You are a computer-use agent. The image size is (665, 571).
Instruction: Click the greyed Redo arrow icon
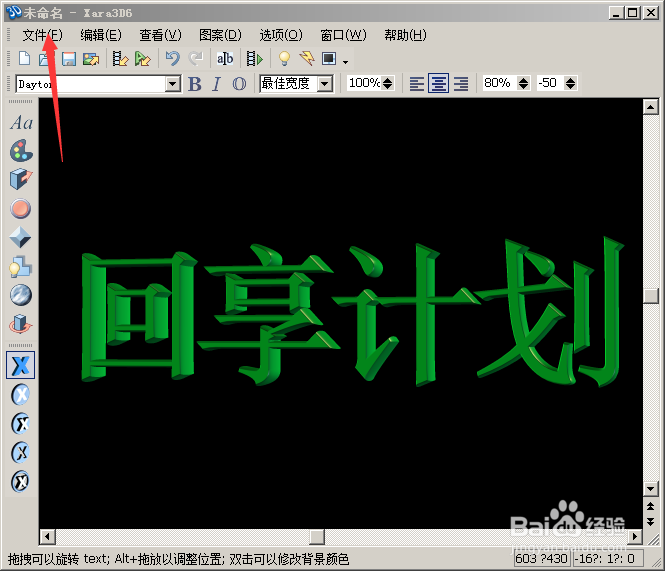196,59
